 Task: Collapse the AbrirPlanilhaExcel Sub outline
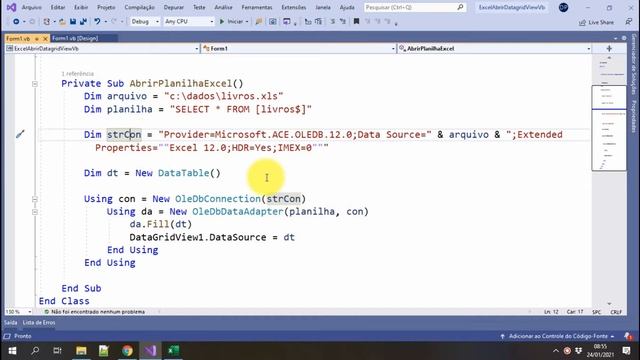pos(35,84)
